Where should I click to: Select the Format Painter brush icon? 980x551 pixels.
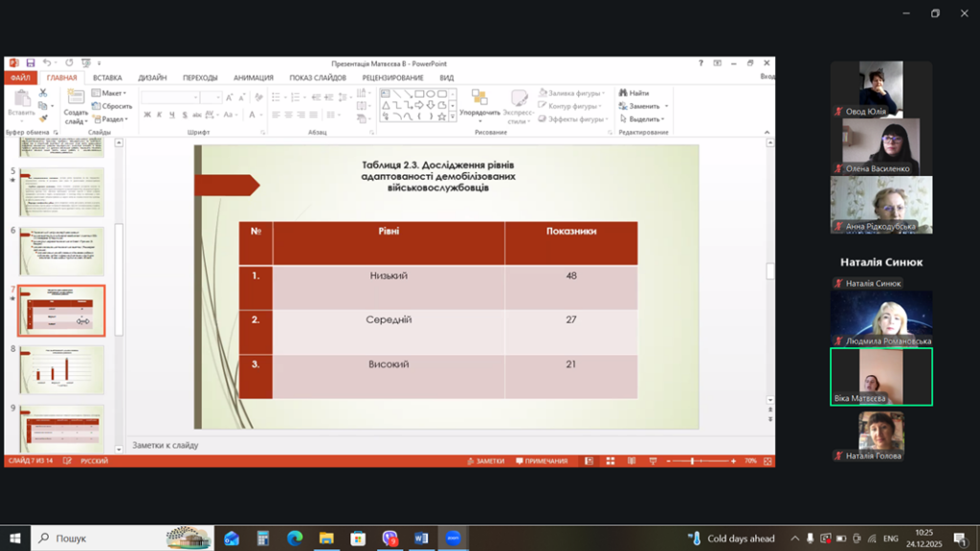click(x=42, y=120)
